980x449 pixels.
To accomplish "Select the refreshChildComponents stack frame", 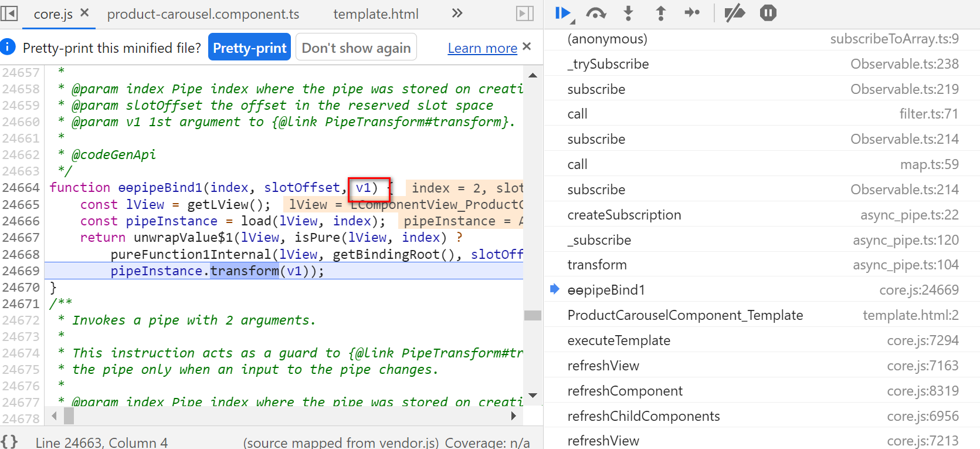I will pyautogui.click(x=762, y=416).
